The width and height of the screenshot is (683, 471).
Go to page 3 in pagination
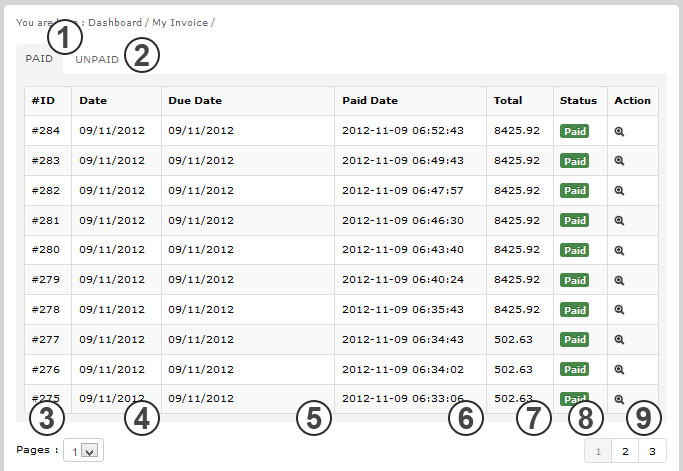pyautogui.click(x=652, y=451)
